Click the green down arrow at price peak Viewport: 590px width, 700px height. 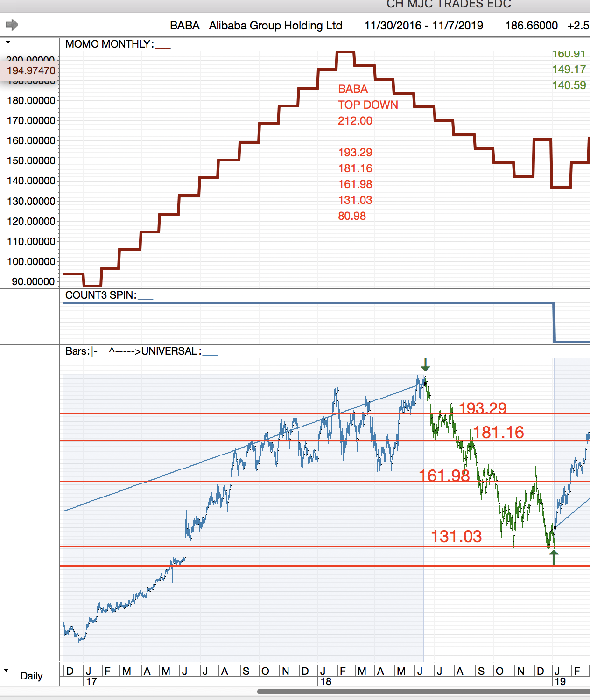click(x=425, y=364)
